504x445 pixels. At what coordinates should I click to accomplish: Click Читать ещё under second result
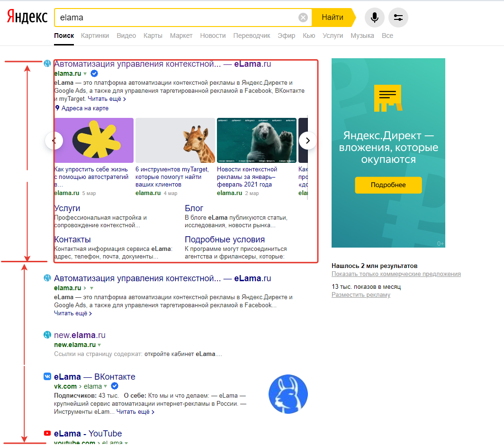[x=73, y=313]
